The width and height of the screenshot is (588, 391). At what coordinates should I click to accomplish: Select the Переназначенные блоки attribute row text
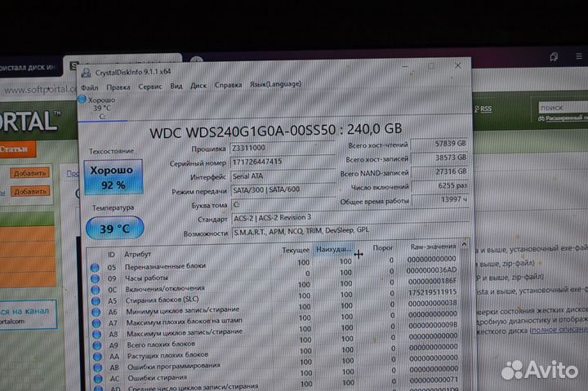pos(165,266)
